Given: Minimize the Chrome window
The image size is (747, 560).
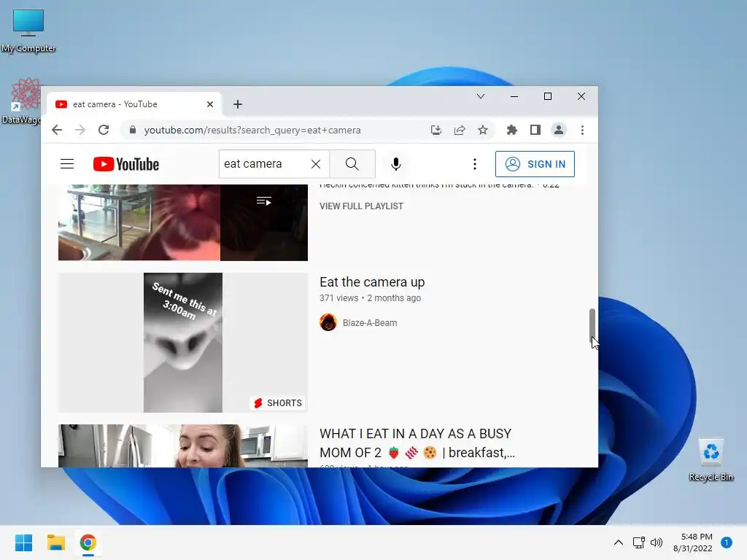Looking at the screenshot, I should click(514, 96).
